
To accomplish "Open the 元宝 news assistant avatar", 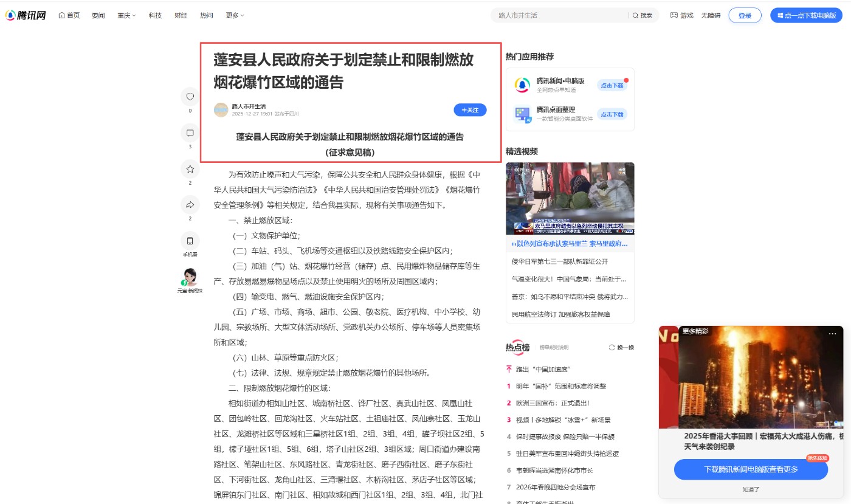I will (x=190, y=278).
